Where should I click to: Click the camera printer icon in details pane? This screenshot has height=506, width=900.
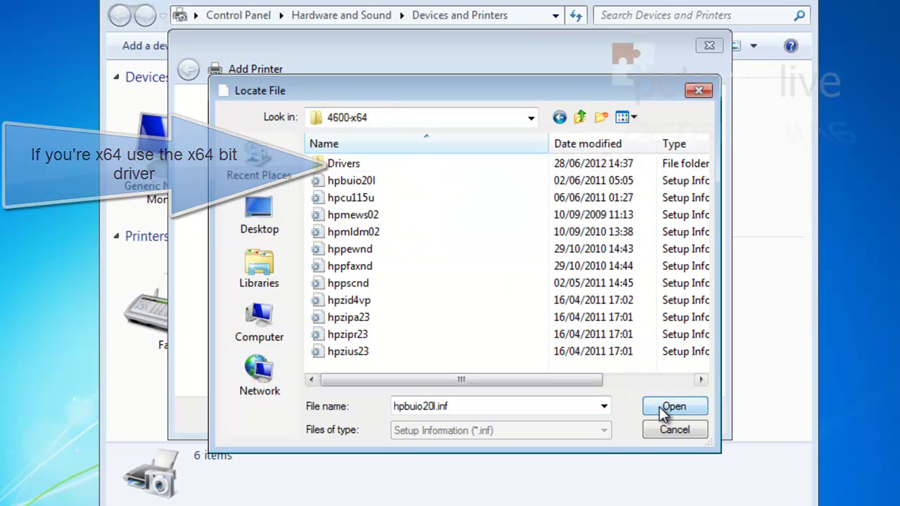151,473
